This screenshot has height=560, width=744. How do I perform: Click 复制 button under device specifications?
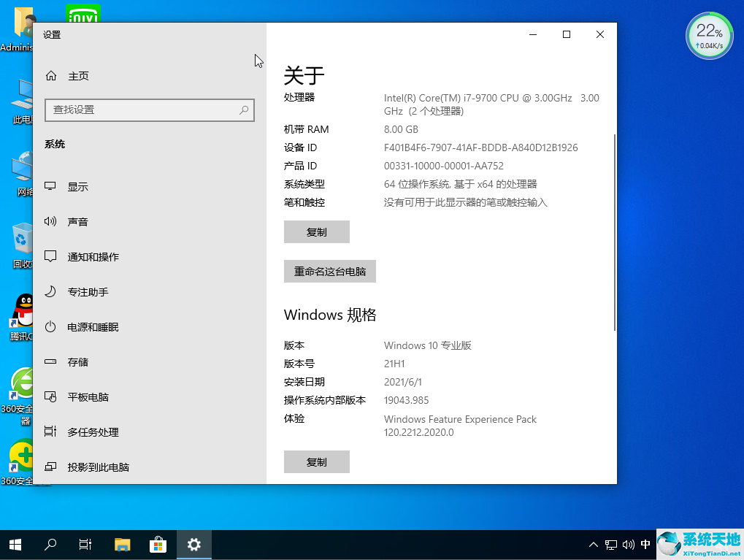click(x=316, y=232)
